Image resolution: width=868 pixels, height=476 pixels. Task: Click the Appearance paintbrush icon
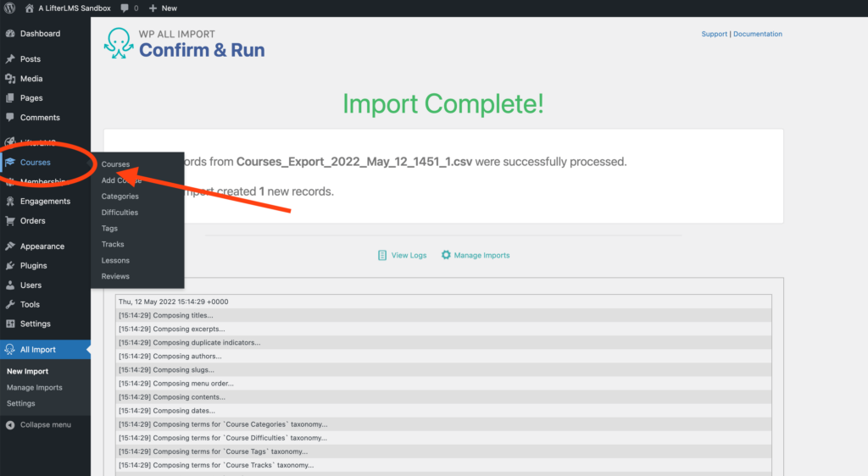(10, 246)
